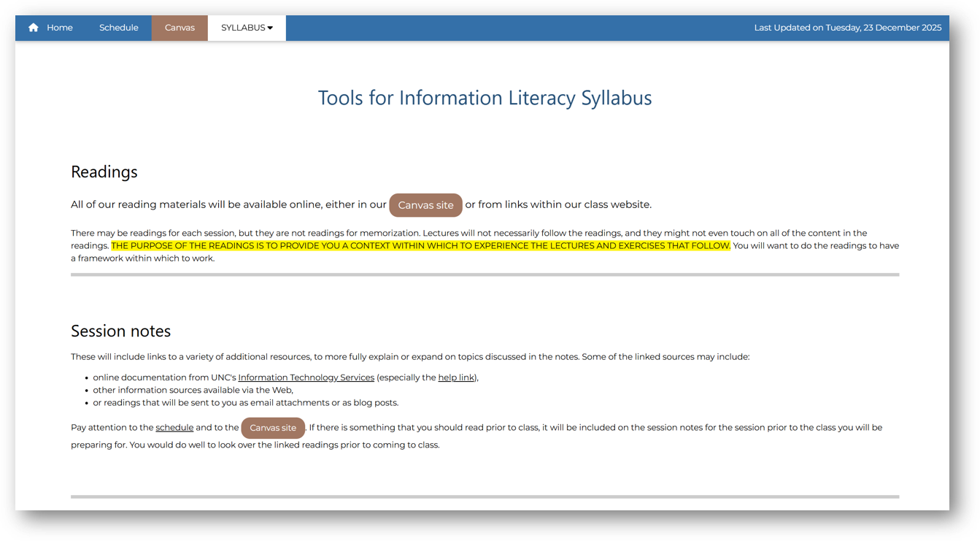Open the SYLLABUS dropdown menu
The height and width of the screenshot is (541, 980).
tap(242, 28)
